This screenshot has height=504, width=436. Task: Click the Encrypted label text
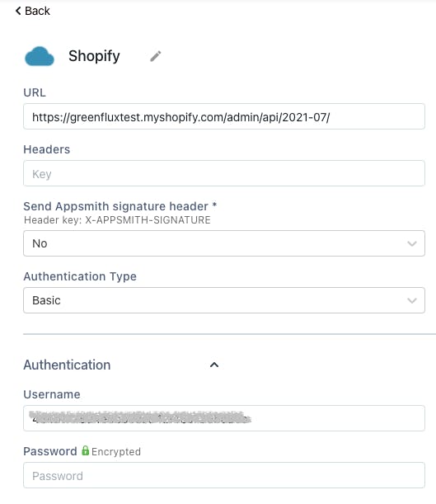(116, 451)
